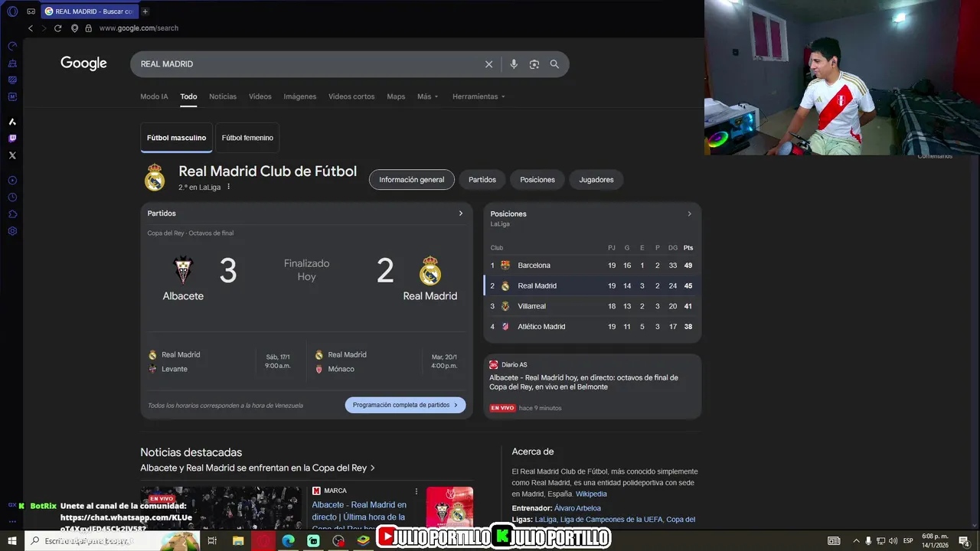This screenshot has width=980, height=551.
Task: Open the three-dot menu on MARCA article
Action: pyautogui.click(x=416, y=491)
